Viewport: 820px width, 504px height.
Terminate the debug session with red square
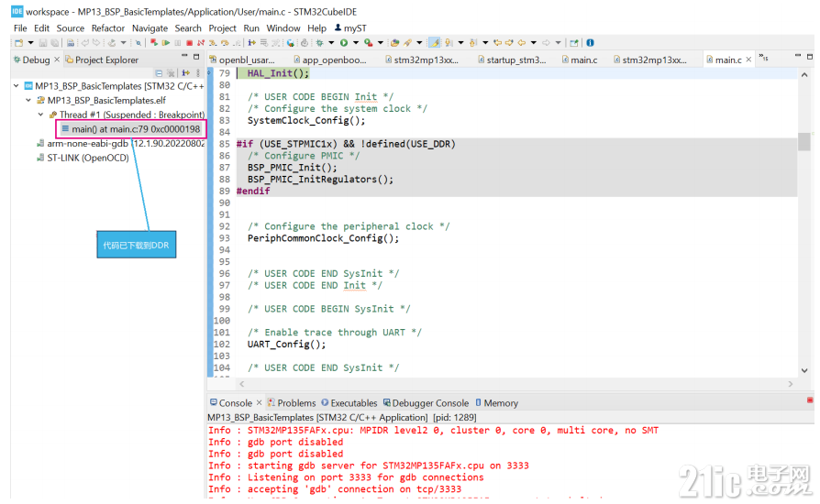tap(189, 43)
